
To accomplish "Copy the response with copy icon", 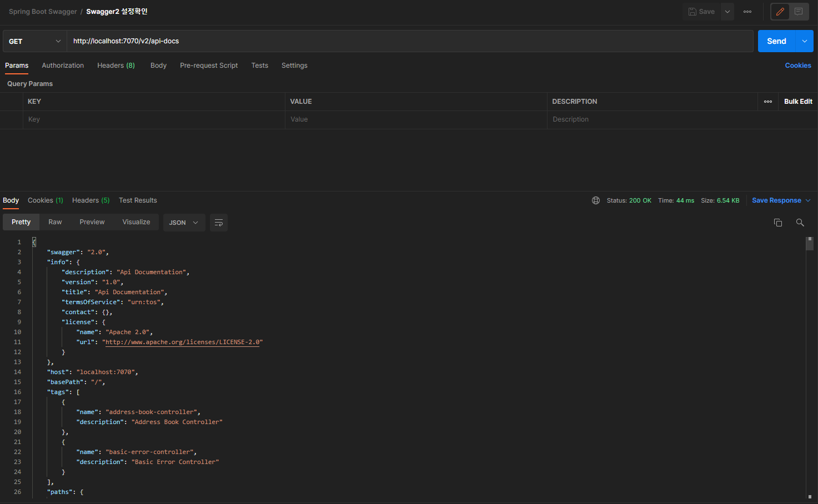I will pyautogui.click(x=778, y=223).
